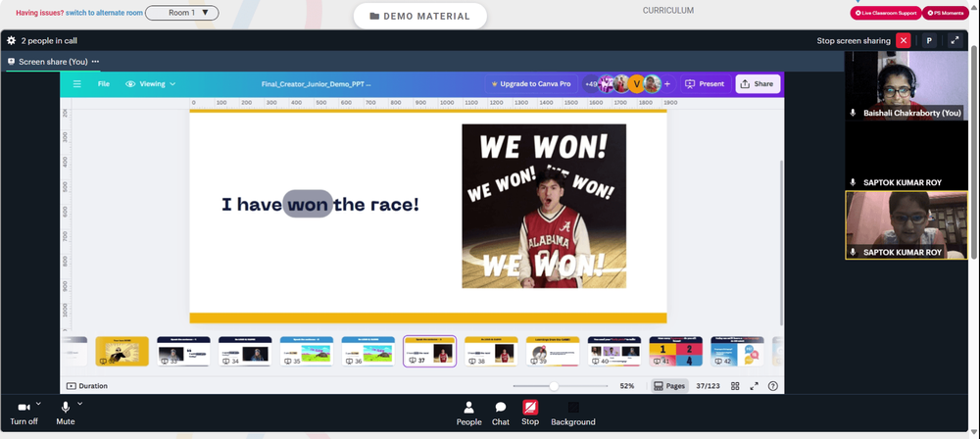Click the PS Moments button
This screenshot has width=980, height=439.
[946, 13]
